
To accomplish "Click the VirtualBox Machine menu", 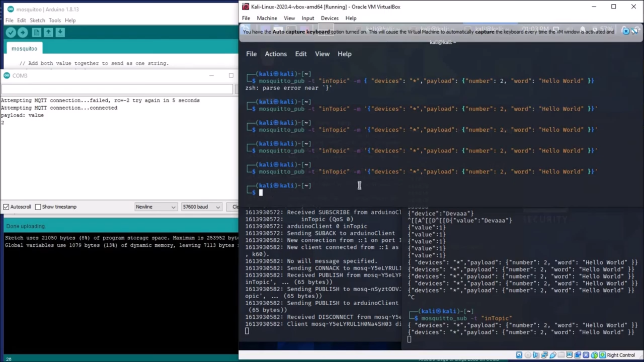I will tap(267, 18).
